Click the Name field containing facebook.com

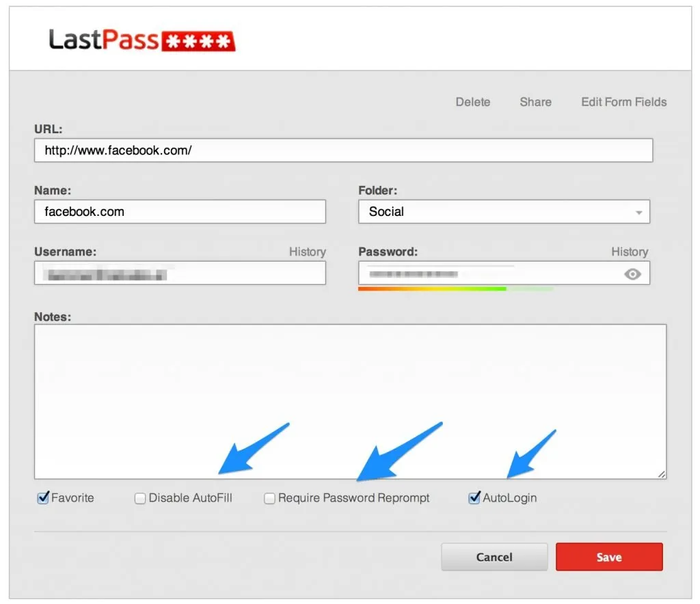click(180, 211)
